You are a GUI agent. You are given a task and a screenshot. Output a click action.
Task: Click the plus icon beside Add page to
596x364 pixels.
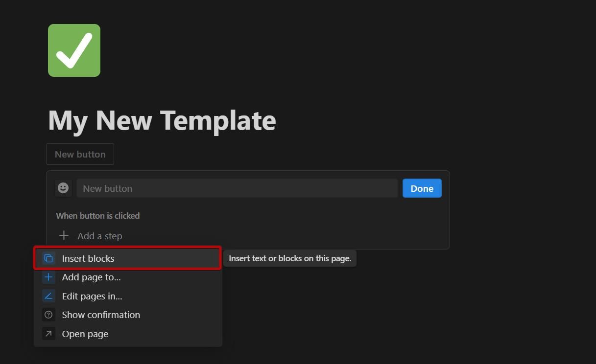tap(48, 277)
